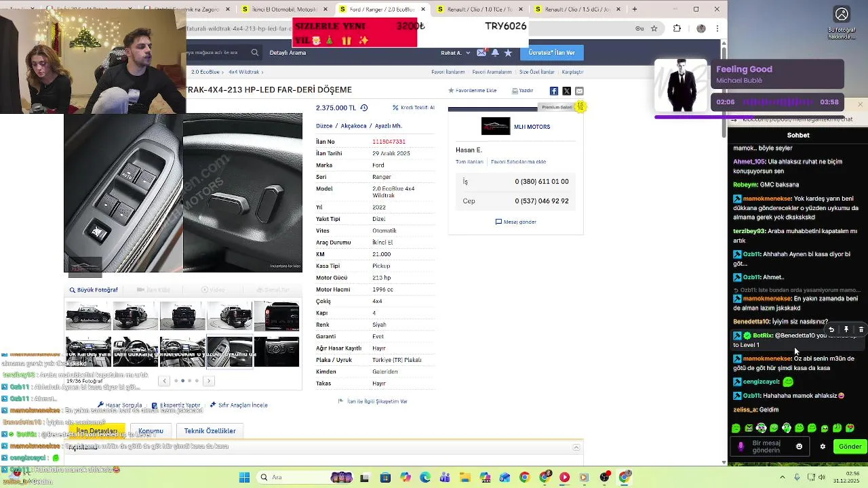The width and height of the screenshot is (868, 488).
Task: Open the Hasar Sorgula link
Action: 119,405
